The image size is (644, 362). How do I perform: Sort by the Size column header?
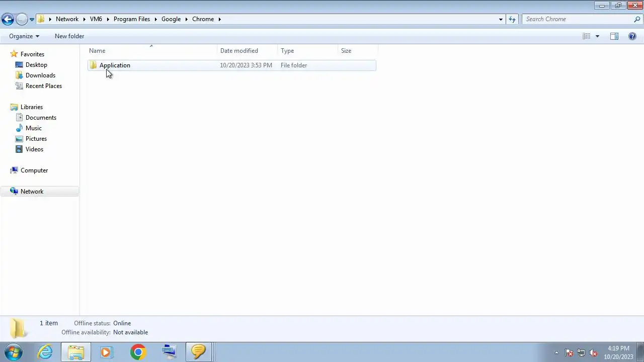(x=358, y=51)
